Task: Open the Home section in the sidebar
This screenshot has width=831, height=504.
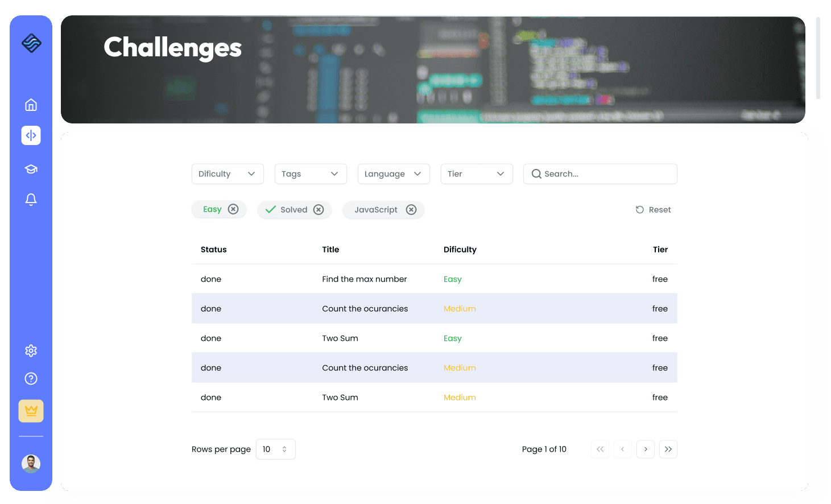Action: pos(31,105)
